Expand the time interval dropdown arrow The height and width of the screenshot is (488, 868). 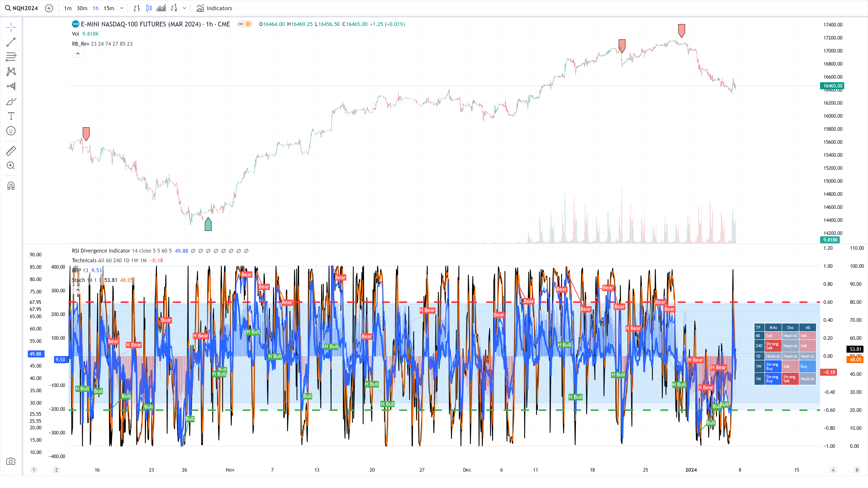point(122,8)
